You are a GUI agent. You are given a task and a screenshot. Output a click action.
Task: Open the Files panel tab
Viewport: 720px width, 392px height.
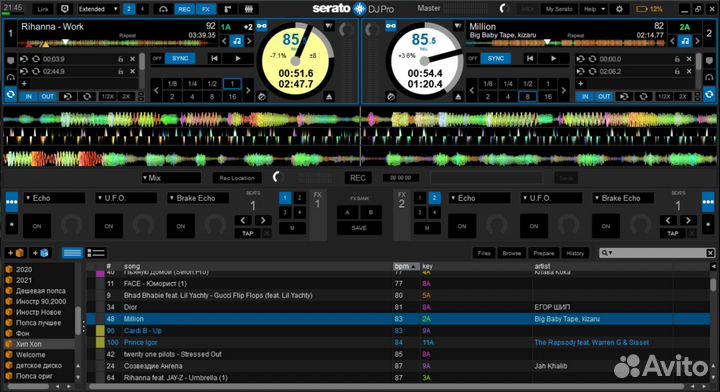[484, 253]
